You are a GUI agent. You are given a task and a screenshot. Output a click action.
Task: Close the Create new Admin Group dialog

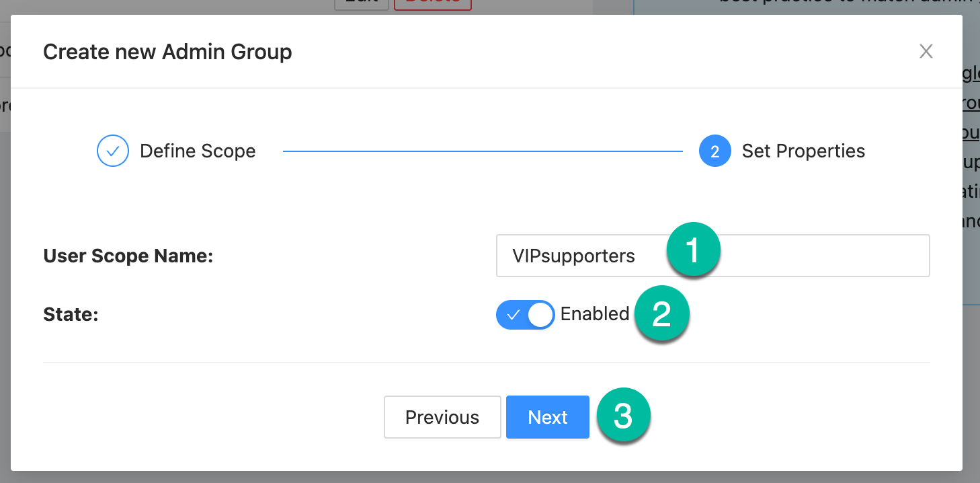[x=926, y=52]
